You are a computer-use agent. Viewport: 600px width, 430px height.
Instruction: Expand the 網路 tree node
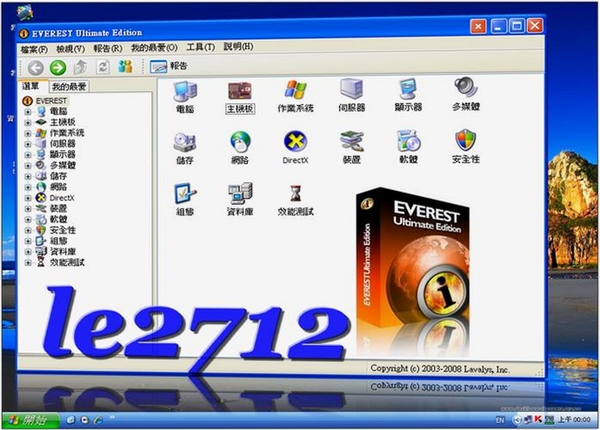(28, 187)
